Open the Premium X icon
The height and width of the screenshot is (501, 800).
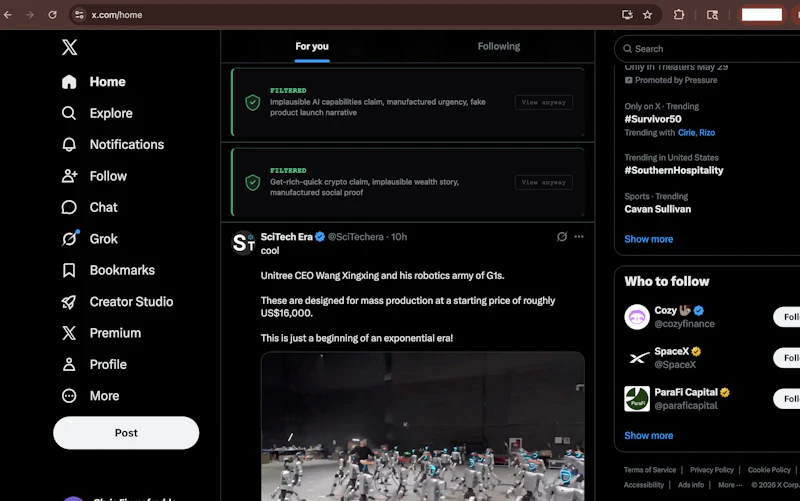(x=69, y=333)
